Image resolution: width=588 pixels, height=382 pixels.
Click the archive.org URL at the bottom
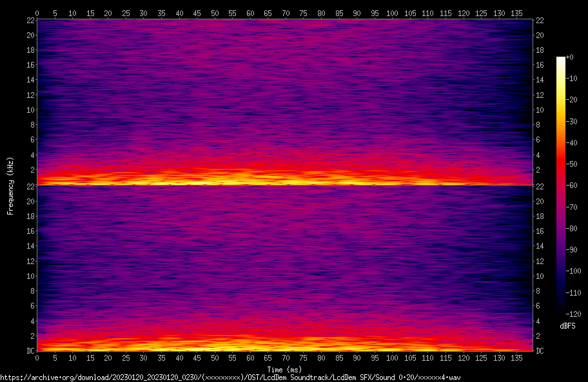230,377
